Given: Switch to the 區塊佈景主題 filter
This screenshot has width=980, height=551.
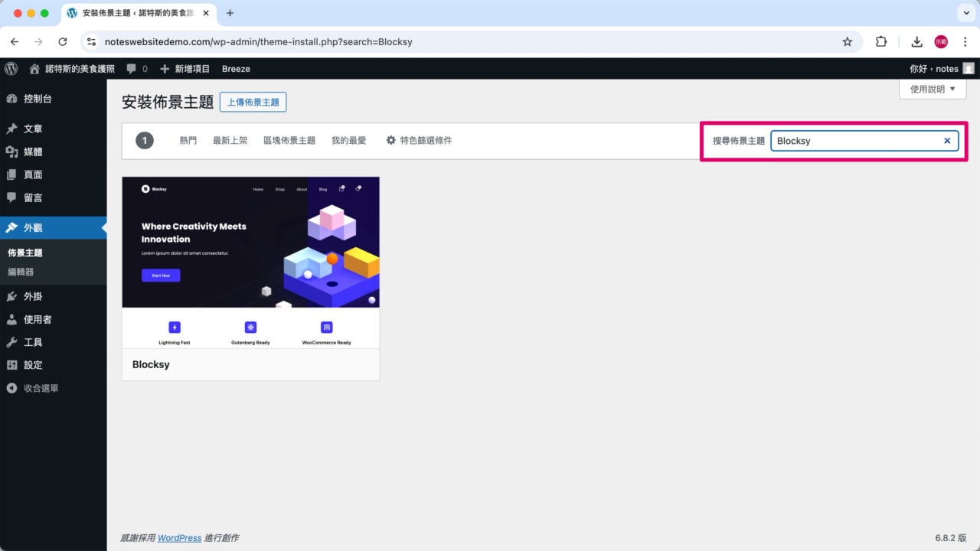Looking at the screenshot, I should coord(289,140).
